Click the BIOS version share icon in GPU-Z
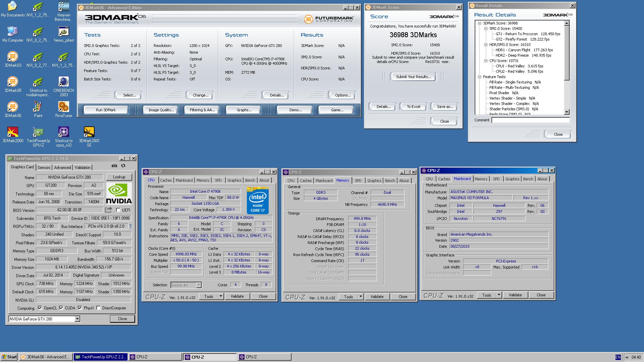 pos(108,210)
